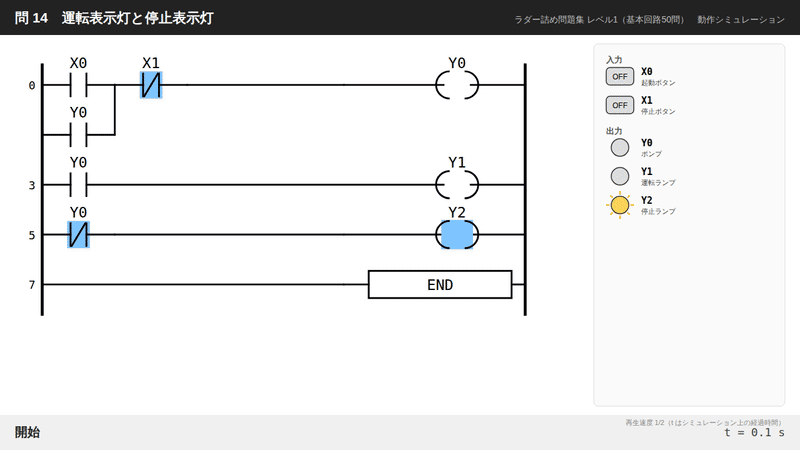Click the Y1 run lamp indicator

pos(620,176)
